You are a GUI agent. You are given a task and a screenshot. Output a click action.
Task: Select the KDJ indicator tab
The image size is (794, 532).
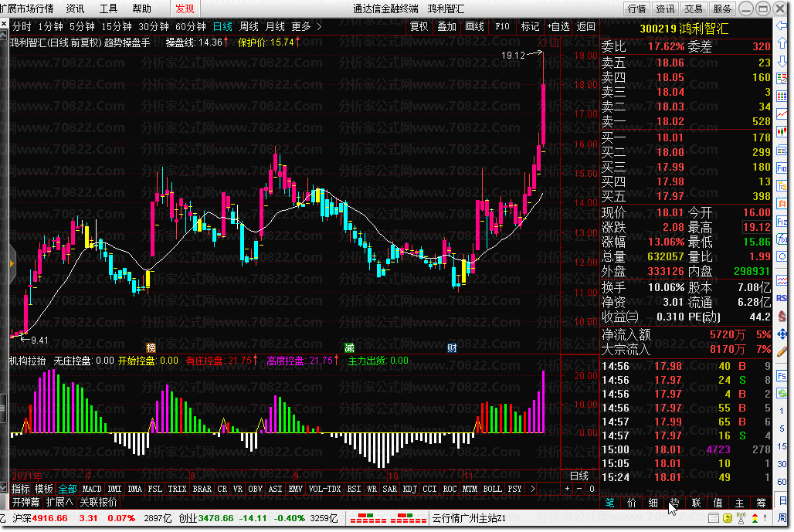[x=409, y=489]
